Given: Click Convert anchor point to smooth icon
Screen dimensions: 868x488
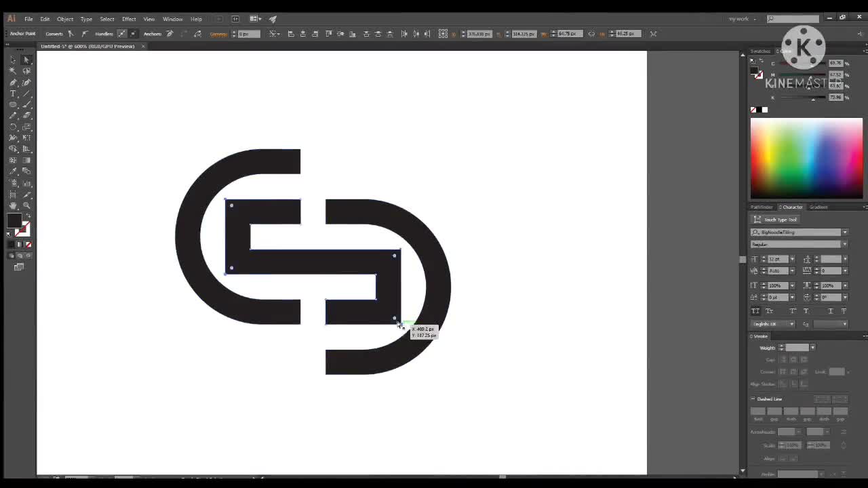Looking at the screenshot, I should pos(84,33).
